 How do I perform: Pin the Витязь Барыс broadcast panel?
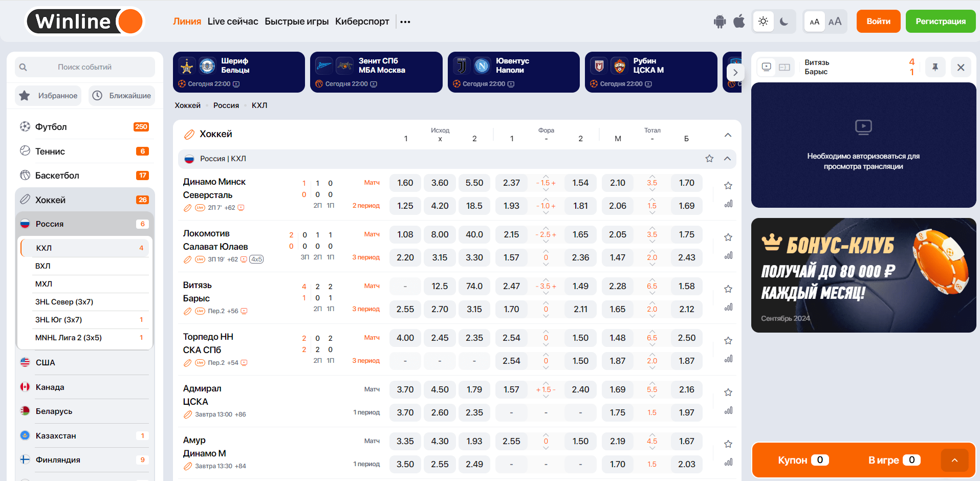[x=935, y=67]
